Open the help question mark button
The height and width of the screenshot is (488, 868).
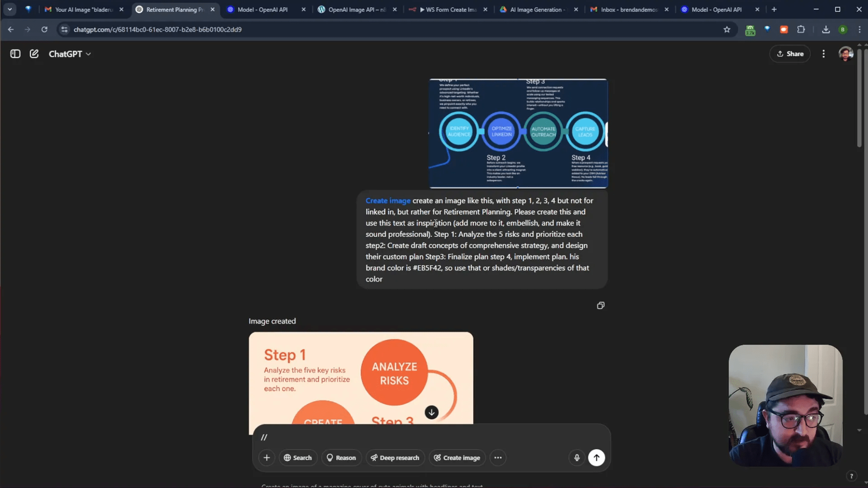[851, 476]
